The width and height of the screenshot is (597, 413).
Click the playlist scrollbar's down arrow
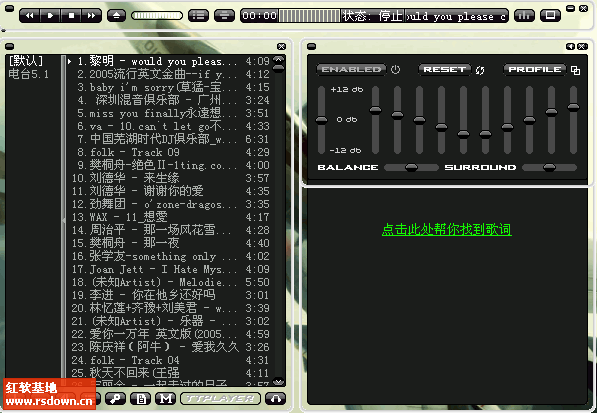click(x=279, y=381)
